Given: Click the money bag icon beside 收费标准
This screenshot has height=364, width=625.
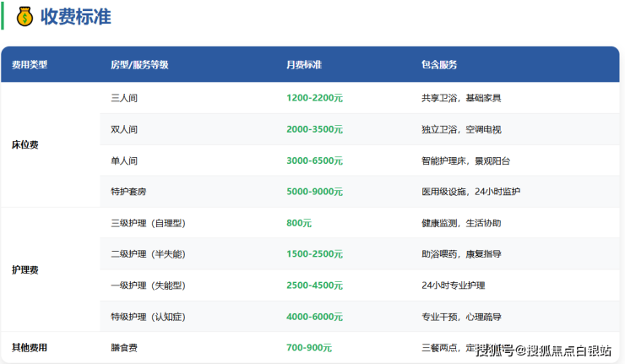Looking at the screenshot, I should [x=24, y=16].
